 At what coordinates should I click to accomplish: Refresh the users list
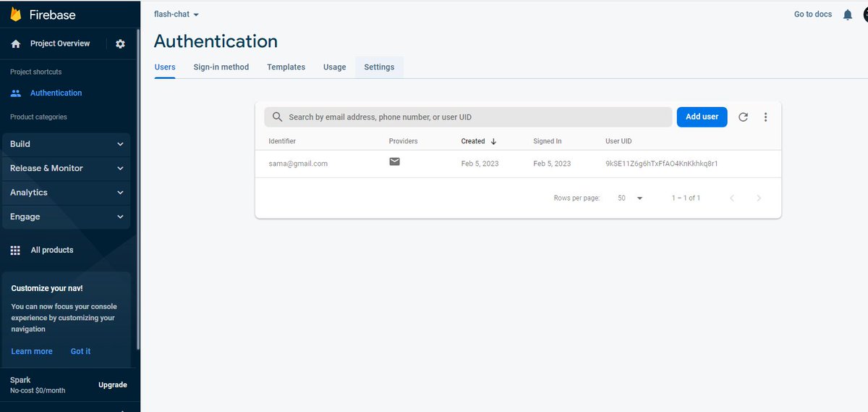743,117
